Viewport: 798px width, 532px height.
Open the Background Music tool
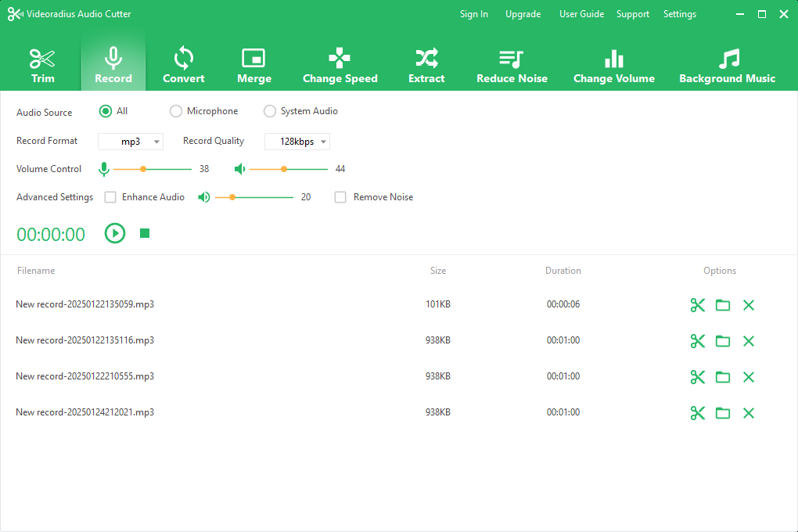[728, 66]
